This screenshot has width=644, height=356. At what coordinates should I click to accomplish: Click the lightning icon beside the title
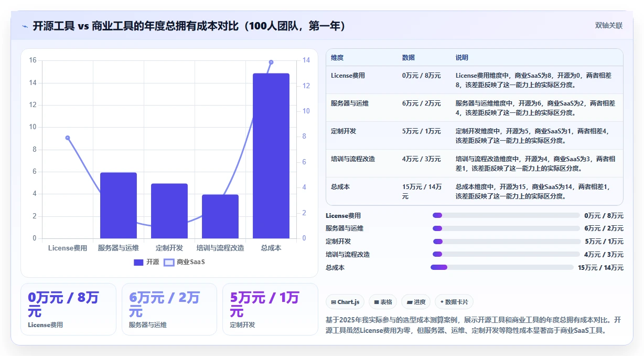pos(25,26)
